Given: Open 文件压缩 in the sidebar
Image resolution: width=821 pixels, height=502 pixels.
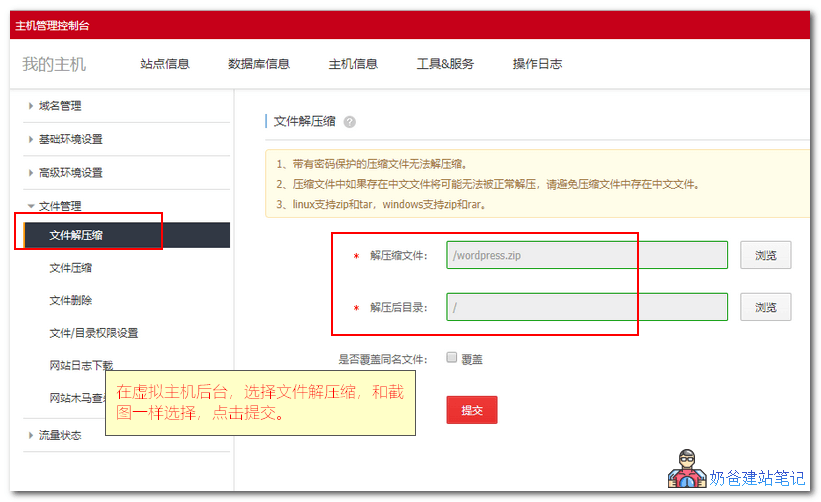Looking at the screenshot, I should pos(71,268).
